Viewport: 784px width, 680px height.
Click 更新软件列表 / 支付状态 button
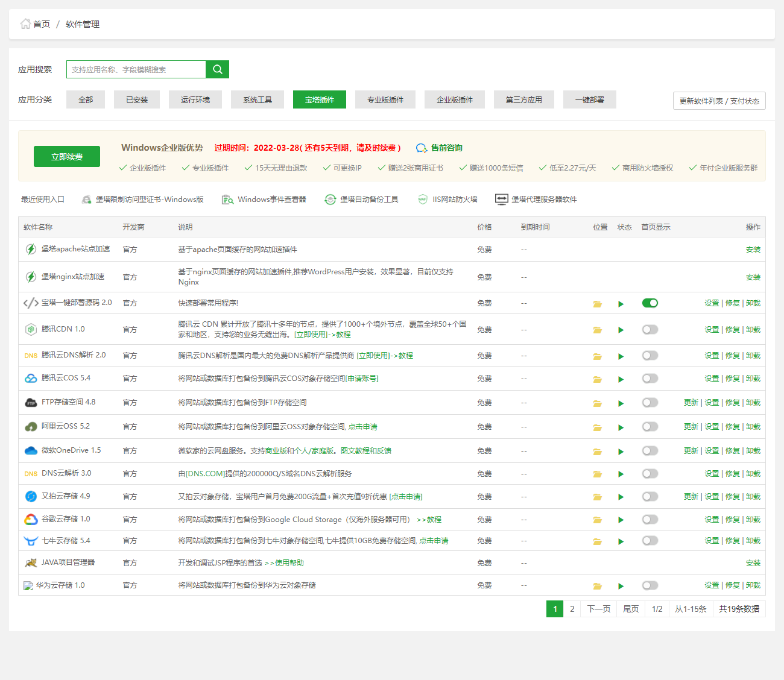click(719, 101)
